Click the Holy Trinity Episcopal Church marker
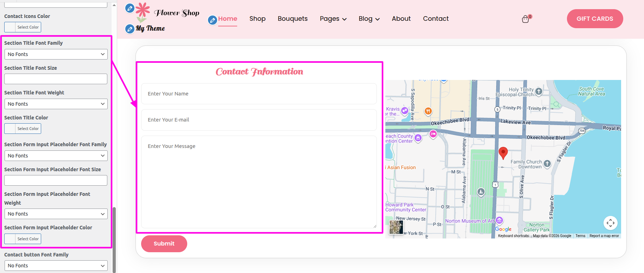 538,92
